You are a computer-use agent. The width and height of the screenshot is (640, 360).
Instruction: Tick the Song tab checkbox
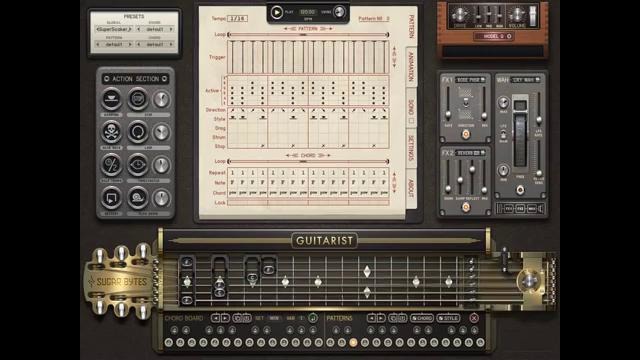pos(411,121)
